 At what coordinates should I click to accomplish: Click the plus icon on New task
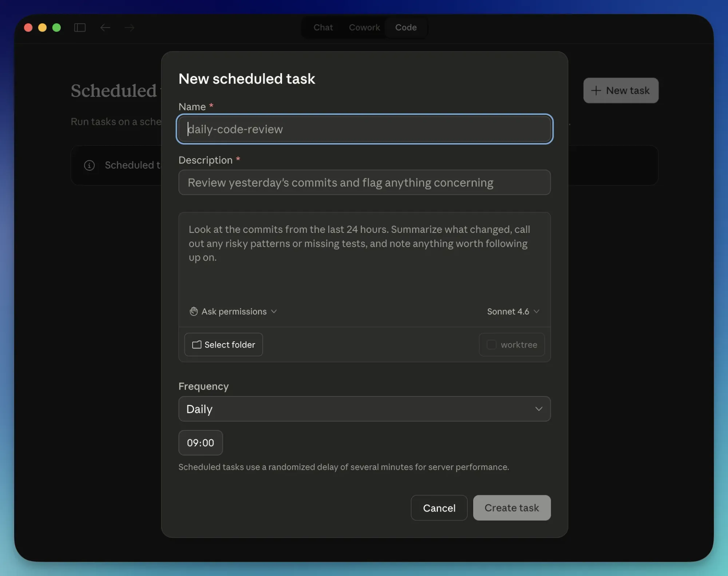596,91
